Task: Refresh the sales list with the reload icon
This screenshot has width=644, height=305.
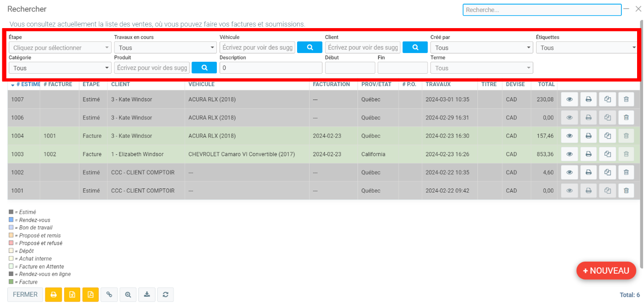Action: point(165,294)
